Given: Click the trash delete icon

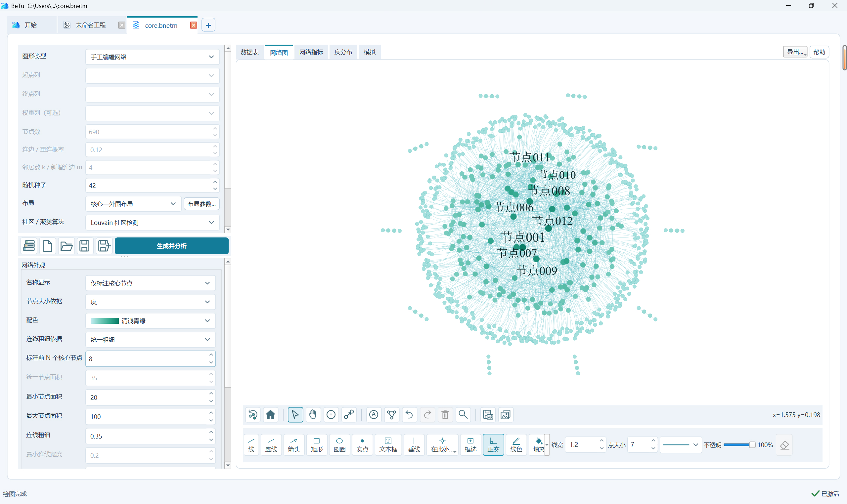Looking at the screenshot, I should pyautogui.click(x=445, y=415).
